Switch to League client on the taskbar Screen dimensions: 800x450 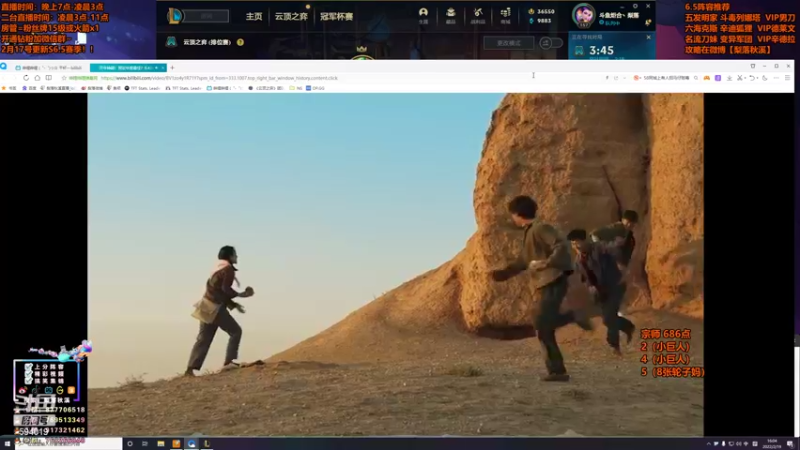[x=207, y=444]
